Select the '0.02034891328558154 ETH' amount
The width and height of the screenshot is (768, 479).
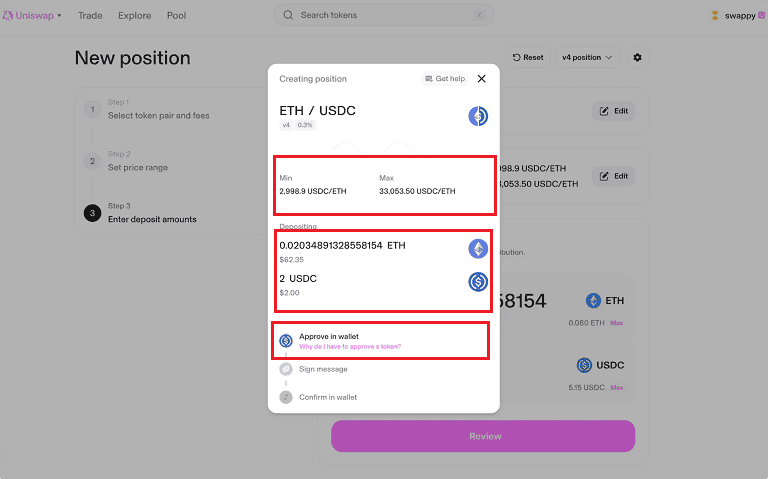tap(342, 245)
